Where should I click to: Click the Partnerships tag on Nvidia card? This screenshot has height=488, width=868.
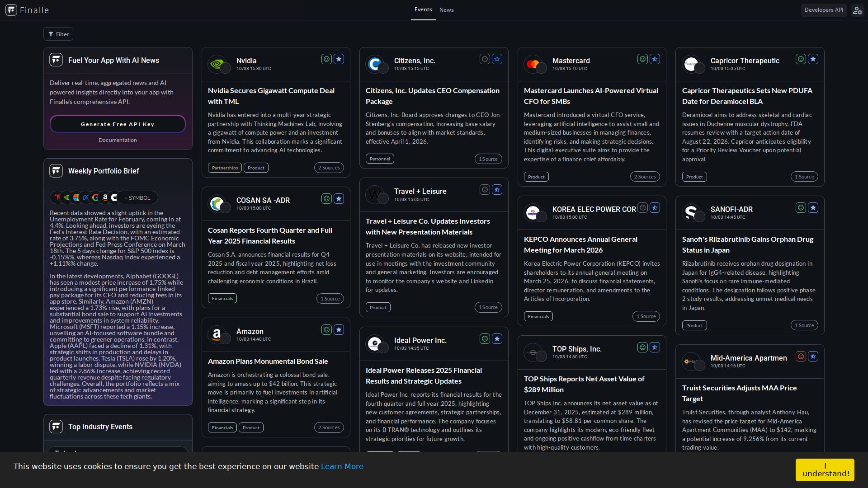pos(225,168)
